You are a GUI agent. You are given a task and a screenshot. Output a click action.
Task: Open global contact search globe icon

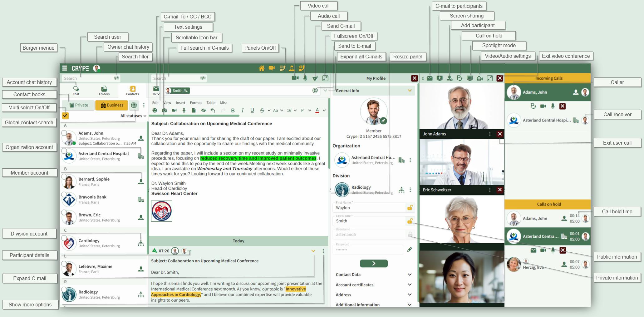tap(134, 105)
